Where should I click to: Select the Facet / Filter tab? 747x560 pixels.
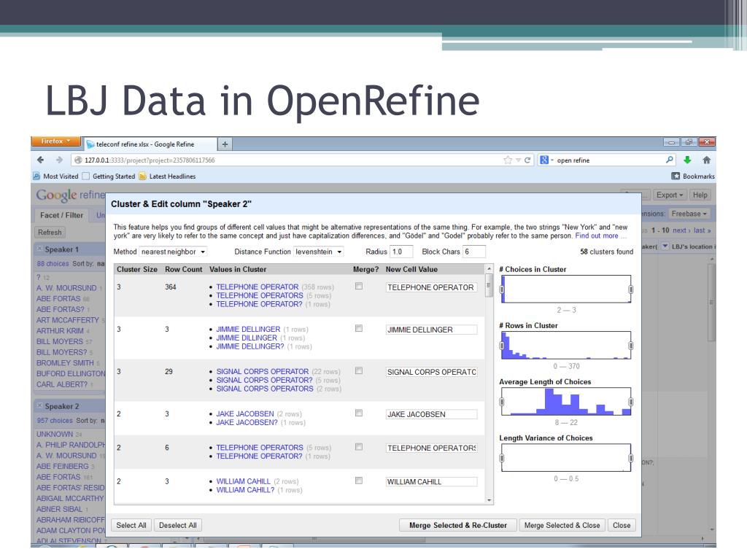point(61,215)
